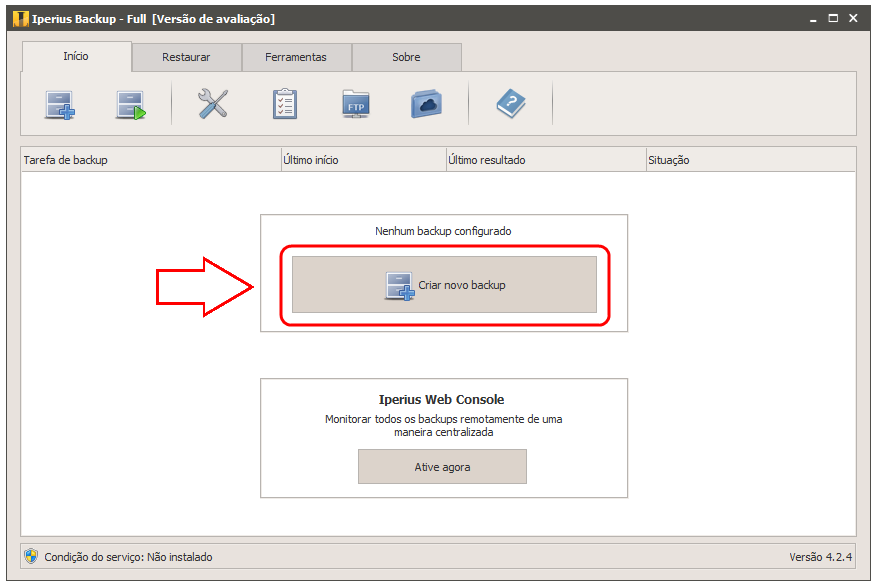Click the 'Nenhum backup configurado' message
The height and width of the screenshot is (585, 875).
pos(443,231)
